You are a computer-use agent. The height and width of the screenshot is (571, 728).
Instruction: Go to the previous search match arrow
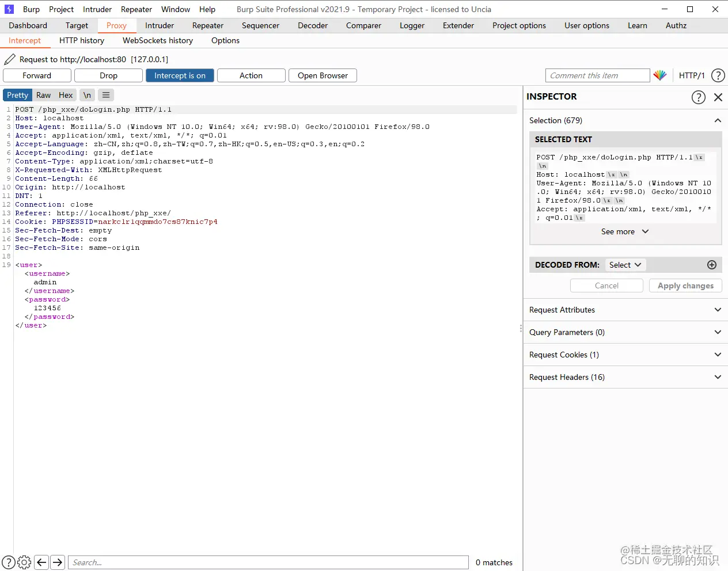click(41, 562)
